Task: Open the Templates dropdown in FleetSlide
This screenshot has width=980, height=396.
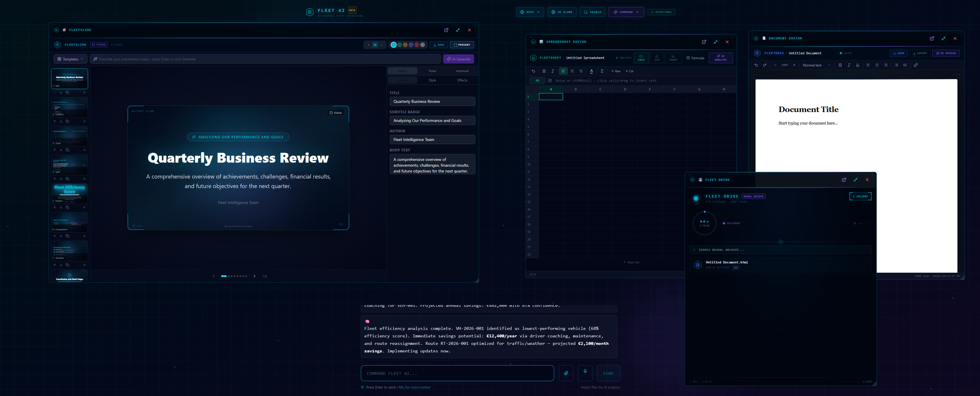Action: (70, 59)
